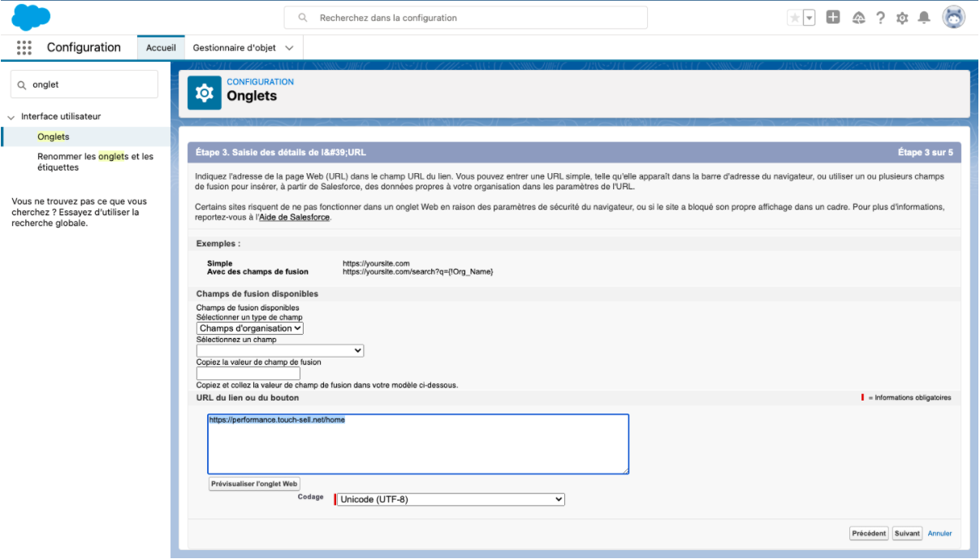
Task: Open the favorites star icon
Action: tap(795, 18)
